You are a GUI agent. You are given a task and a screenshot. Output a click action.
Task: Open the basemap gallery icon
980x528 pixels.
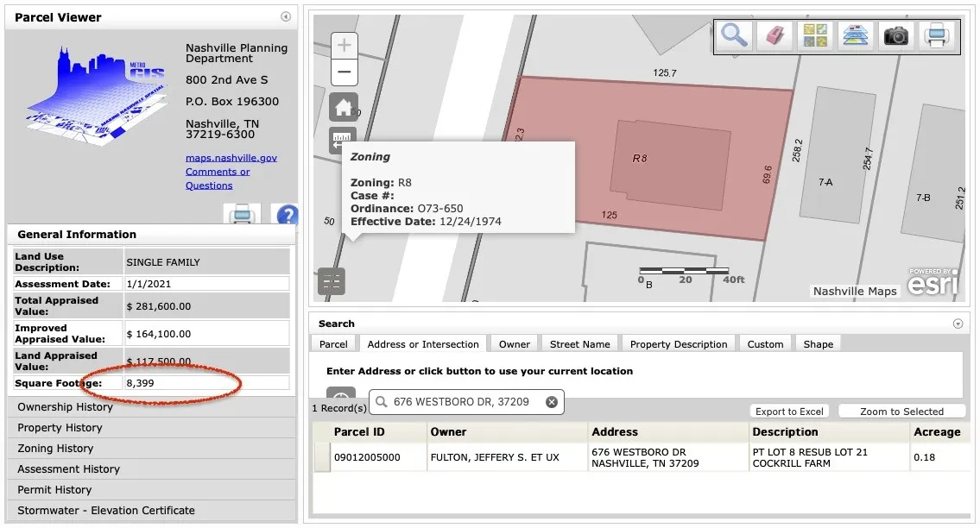coord(815,35)
